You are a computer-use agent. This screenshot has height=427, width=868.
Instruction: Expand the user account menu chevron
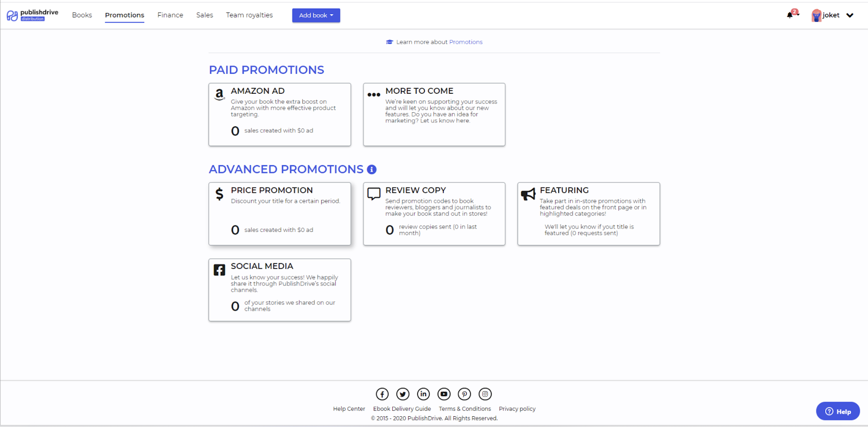coord(850,15)
